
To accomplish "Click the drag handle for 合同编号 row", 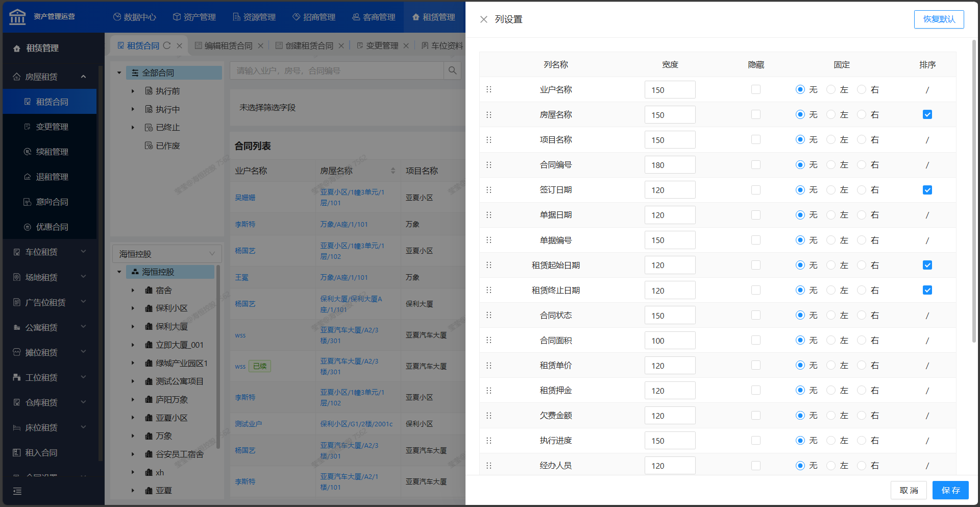I will [x=488, y=165].
